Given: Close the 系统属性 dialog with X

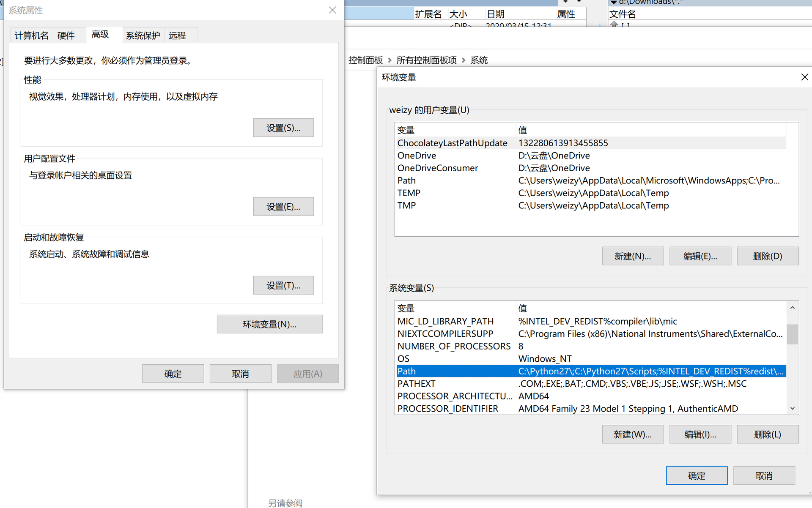Looking at the screenshot, I should click(x=332, y=10).
